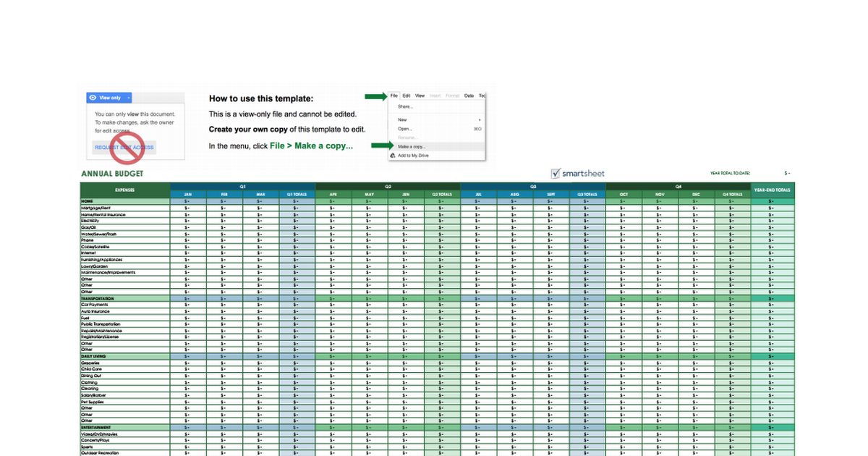Select Add to My Drive entry

tap(413, 156)
